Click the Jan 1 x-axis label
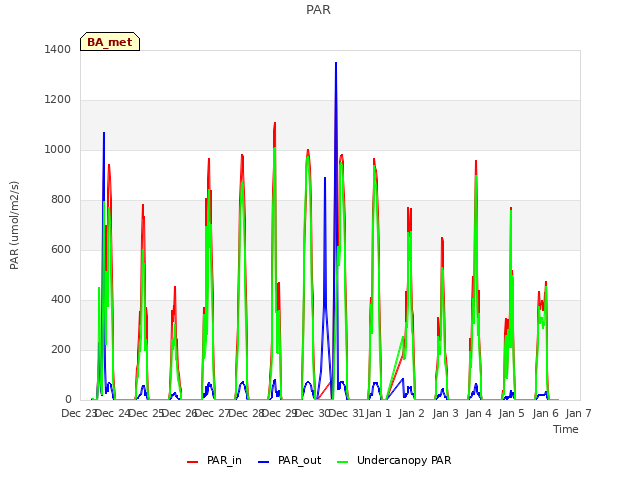 (x=378, y=413)
